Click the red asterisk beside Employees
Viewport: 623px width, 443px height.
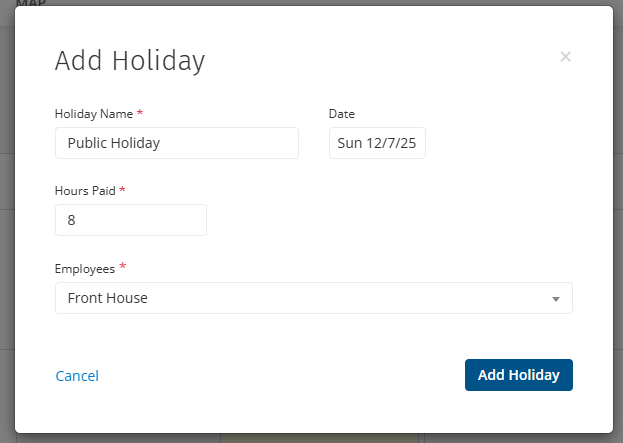pyautogui.click(x=123, y=267)
